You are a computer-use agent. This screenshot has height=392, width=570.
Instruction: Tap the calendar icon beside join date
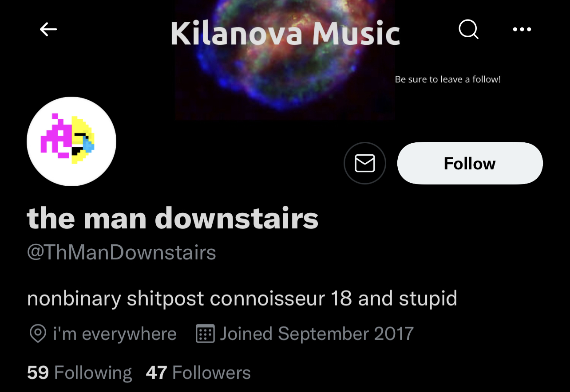pyautogui.click(x=205, y=333)
